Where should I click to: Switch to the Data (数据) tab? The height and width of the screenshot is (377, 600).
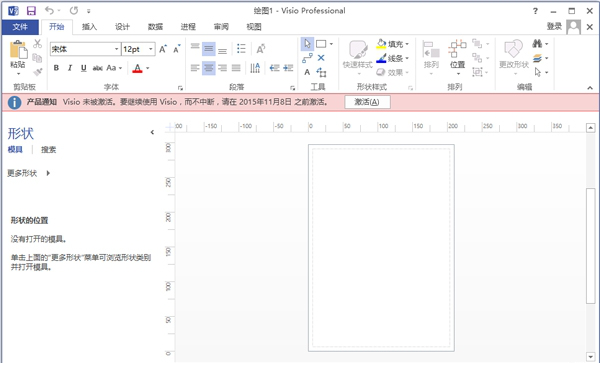[155, 27]
